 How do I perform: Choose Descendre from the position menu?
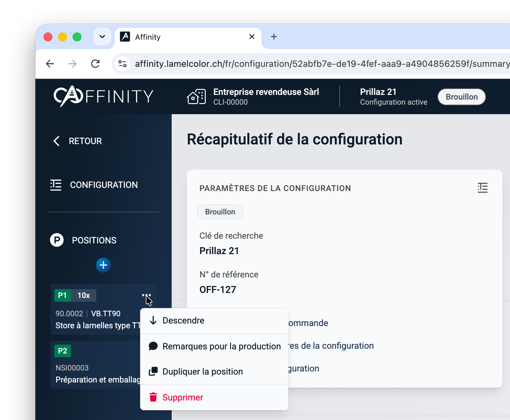(x=214, y=320)
